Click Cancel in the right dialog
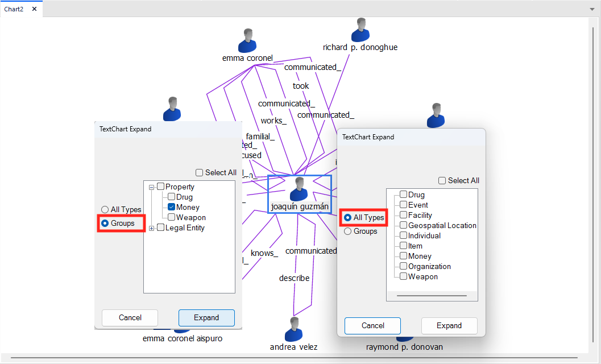Image resolution: width=601 pixels, height=364 pixels. point(372,326)
